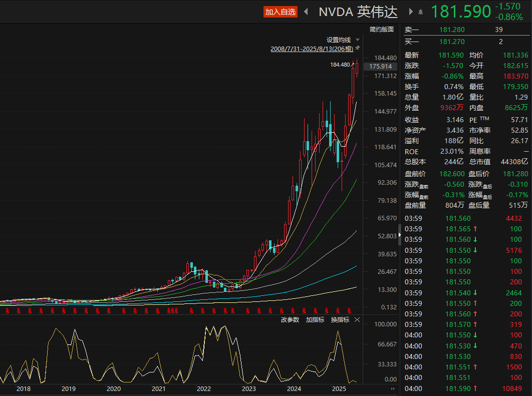
Task: Go to previous stock with left arrow
Action: 306,12
